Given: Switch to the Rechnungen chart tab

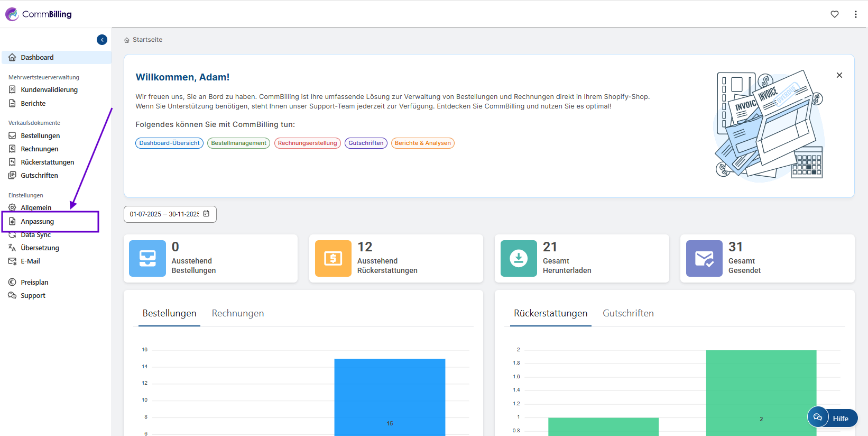Looking at the screenshot, I should [238, 313].
